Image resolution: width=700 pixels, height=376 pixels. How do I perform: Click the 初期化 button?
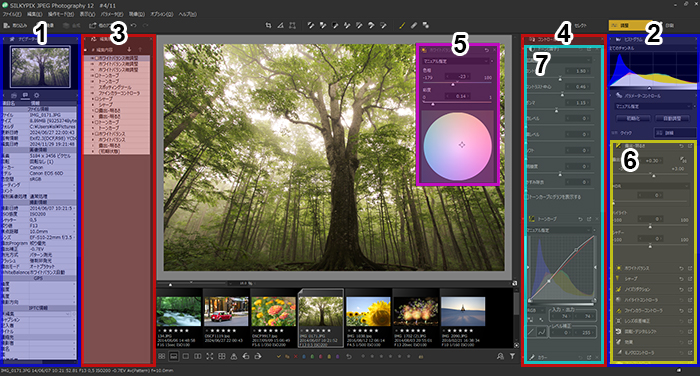pos(633,119)
